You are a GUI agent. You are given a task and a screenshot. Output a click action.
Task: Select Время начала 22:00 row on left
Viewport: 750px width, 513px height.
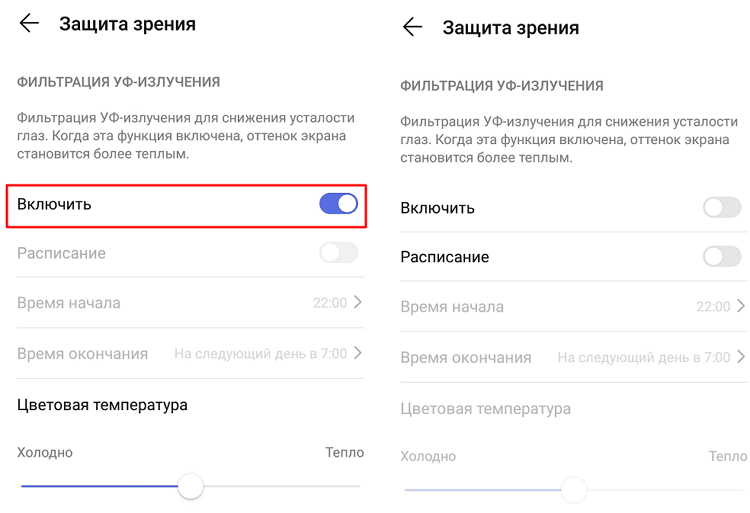190,303
